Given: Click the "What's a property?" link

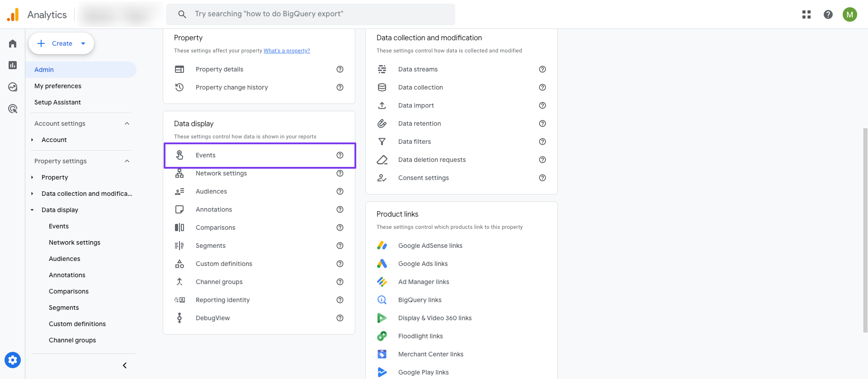Looking at the screenshot, I should coord(287,51).
